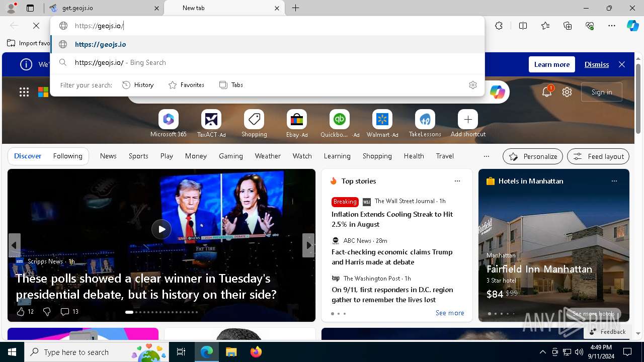The image size is (644, 362).
Task: Open the News category
Action: tap(108, 156)
